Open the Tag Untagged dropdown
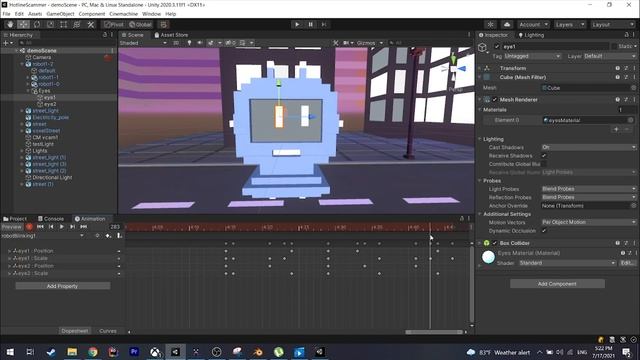Viewport: 640px width, 360px height. 532,56
